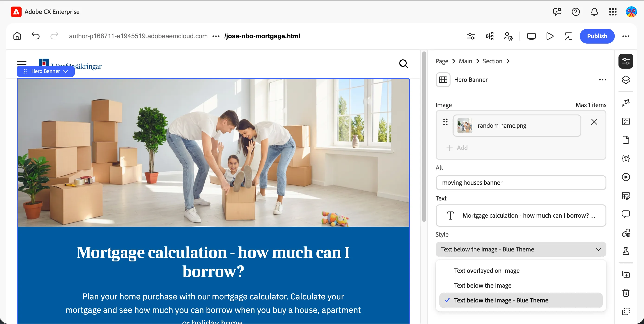Open the site tree structure icon
Screen dimensions: 644x324
[x=489, y=36]
